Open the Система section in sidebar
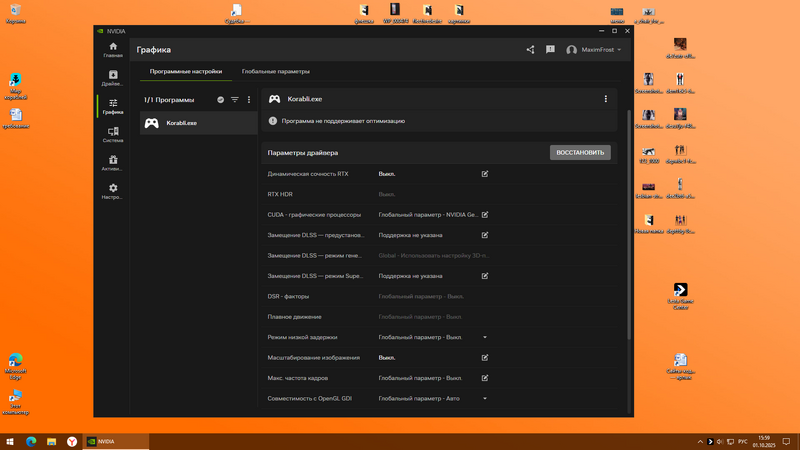 [x=113, y=134]
